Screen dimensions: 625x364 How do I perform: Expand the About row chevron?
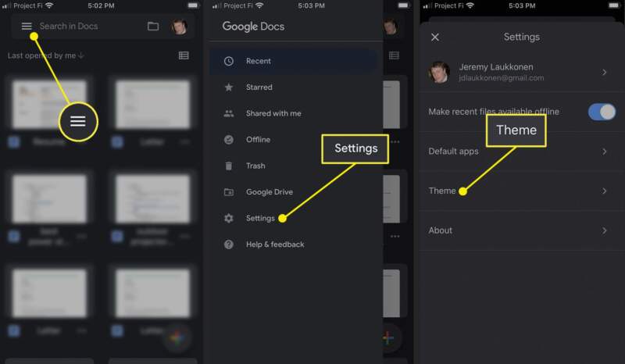(604, 230)
